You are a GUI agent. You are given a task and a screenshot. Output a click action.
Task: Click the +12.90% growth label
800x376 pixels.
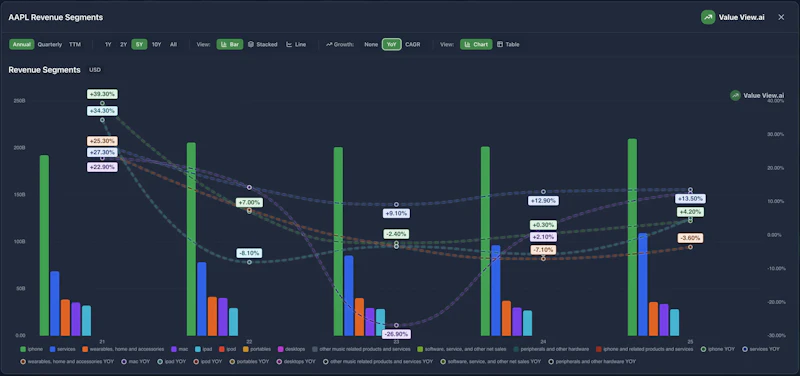pyautogui.click(x=543, y=201)
